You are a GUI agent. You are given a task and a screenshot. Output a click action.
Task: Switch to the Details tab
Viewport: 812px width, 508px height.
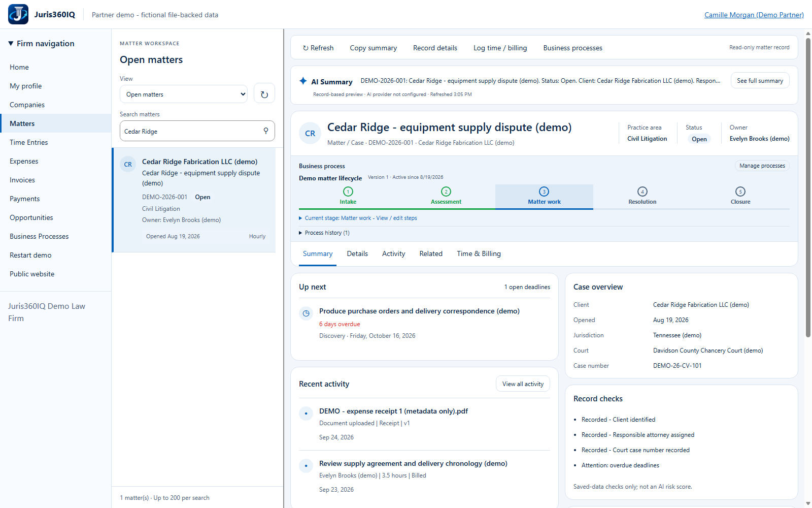(x=357, y=253)
